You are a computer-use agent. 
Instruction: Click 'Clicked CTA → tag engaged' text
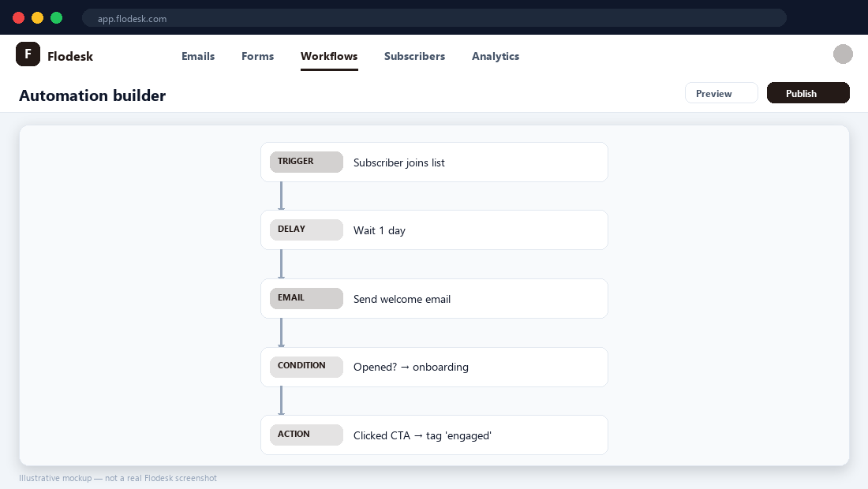pyautogui.click(x=422, y=436)
